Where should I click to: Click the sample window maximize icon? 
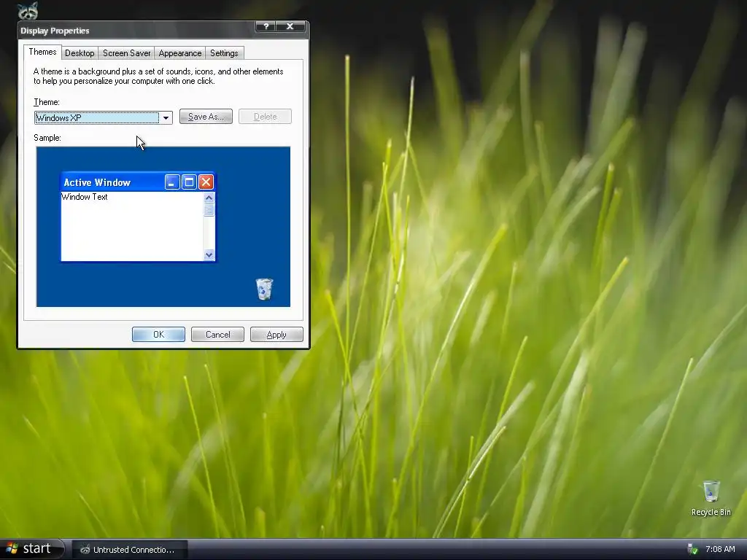point(189,182)
